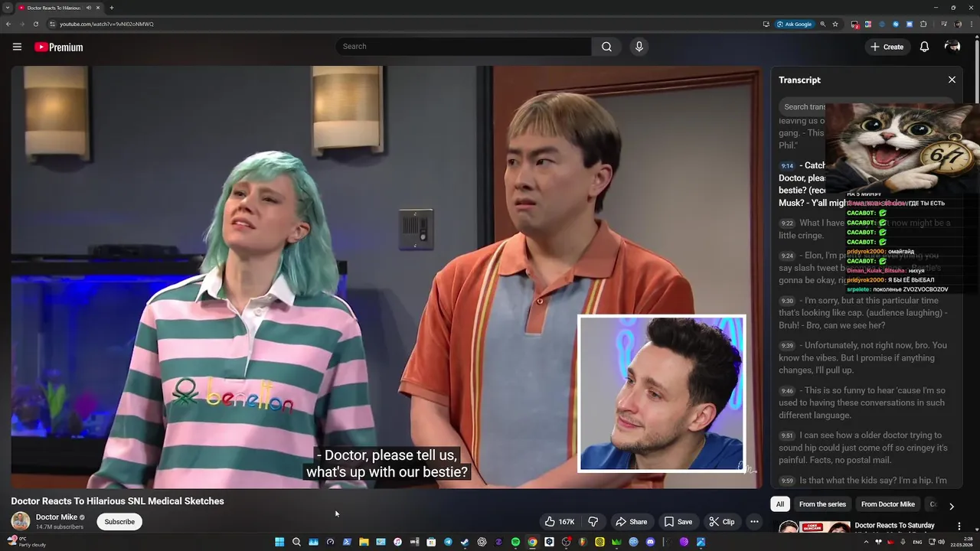Click Ask Google in address bar
980x551 pixels.
tap(794, 24)
